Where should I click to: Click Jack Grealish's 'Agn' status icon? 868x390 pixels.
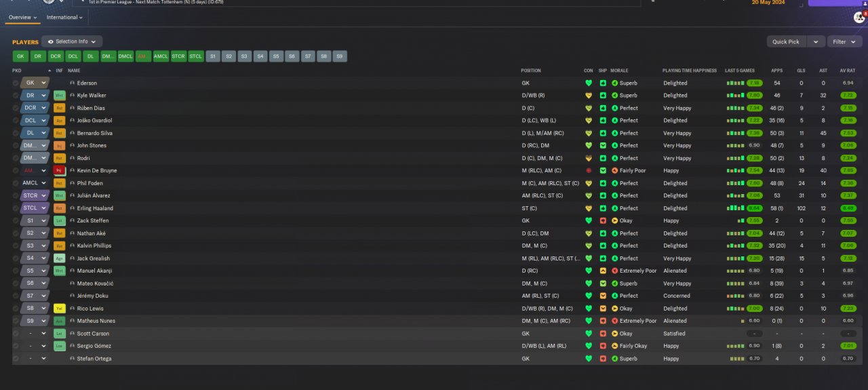coord(59,258)
